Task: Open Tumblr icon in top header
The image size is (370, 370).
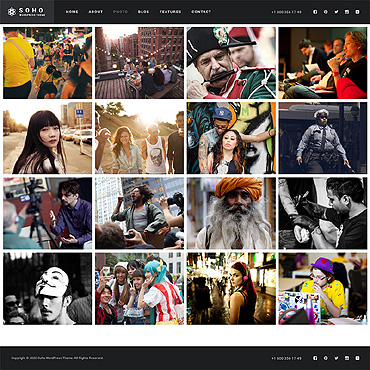Action: pos(357,12)
